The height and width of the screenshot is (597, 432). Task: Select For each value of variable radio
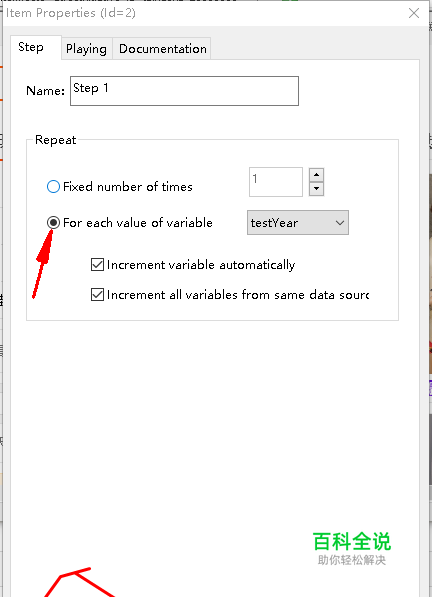(x=53, y=222)
